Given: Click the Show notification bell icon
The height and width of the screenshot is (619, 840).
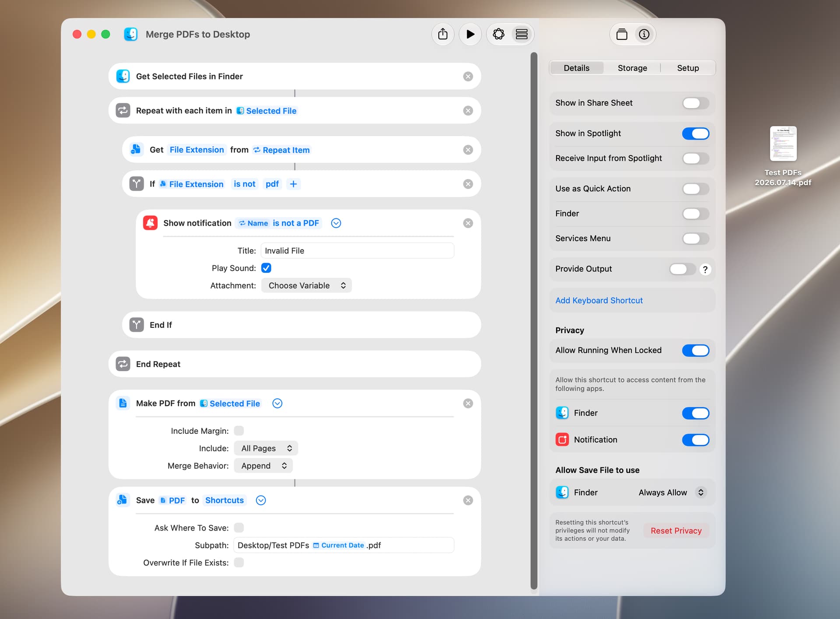Looking at the screenshot, I should 150,223.
